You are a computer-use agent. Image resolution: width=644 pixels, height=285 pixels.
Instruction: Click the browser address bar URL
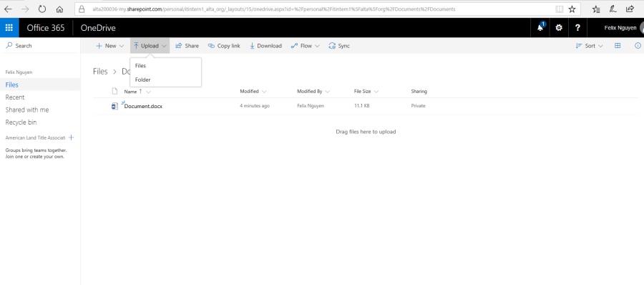pyautogui.click(x=273, y=9)
